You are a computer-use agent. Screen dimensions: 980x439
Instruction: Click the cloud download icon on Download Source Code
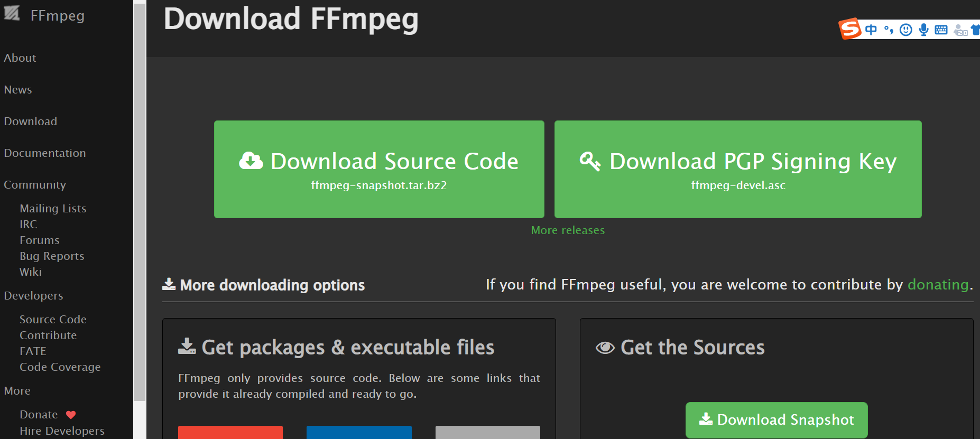(252, 161)
